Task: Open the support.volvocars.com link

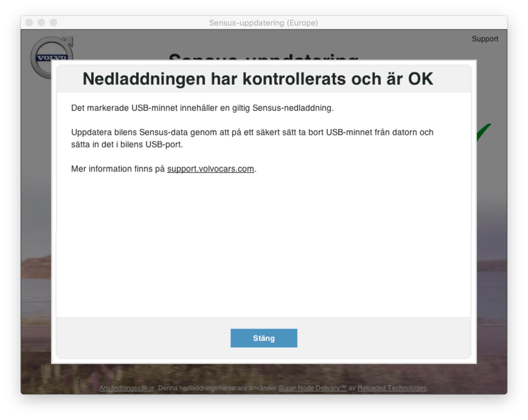Action: 210,169
